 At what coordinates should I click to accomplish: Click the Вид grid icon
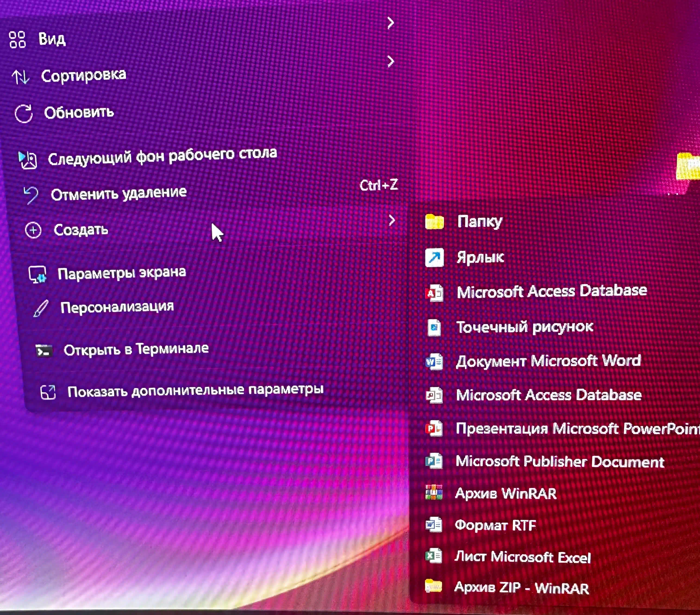coord(17,39)
